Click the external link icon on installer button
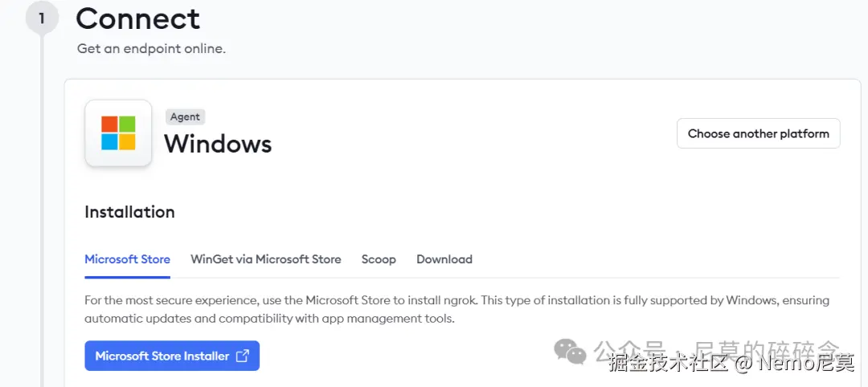The image size is (868, 387). [x=242, y=356]
